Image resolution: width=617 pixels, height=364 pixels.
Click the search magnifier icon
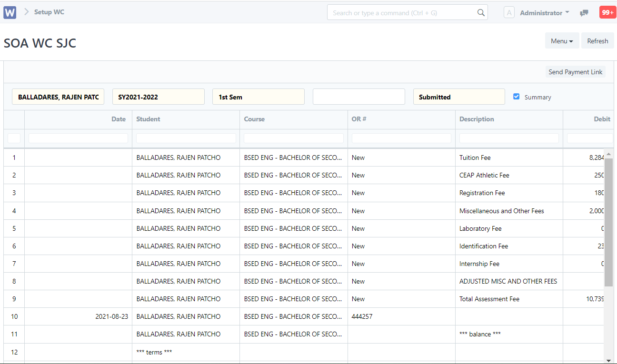click(481, 12)
